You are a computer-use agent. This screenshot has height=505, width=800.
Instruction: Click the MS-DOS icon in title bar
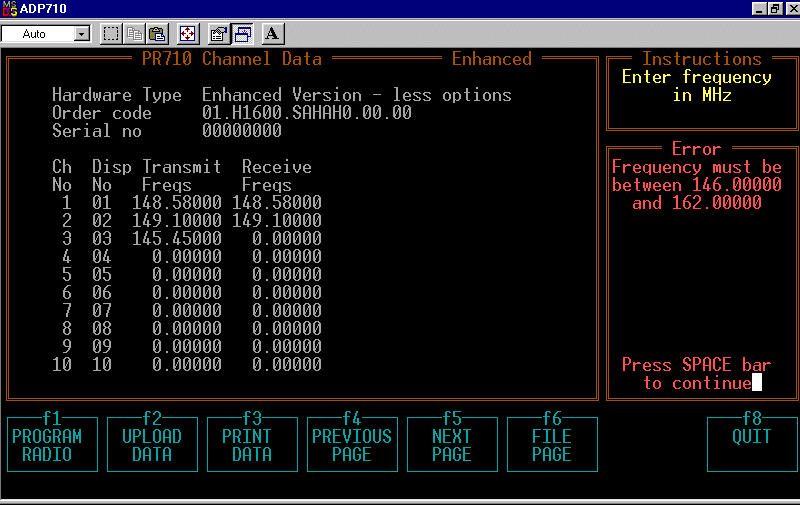point(9,9)
